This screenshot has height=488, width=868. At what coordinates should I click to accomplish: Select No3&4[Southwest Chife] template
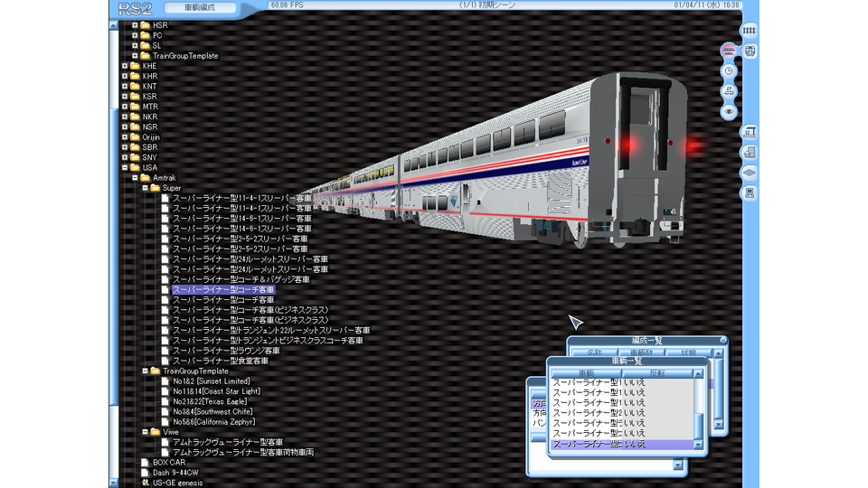point(212,412)
